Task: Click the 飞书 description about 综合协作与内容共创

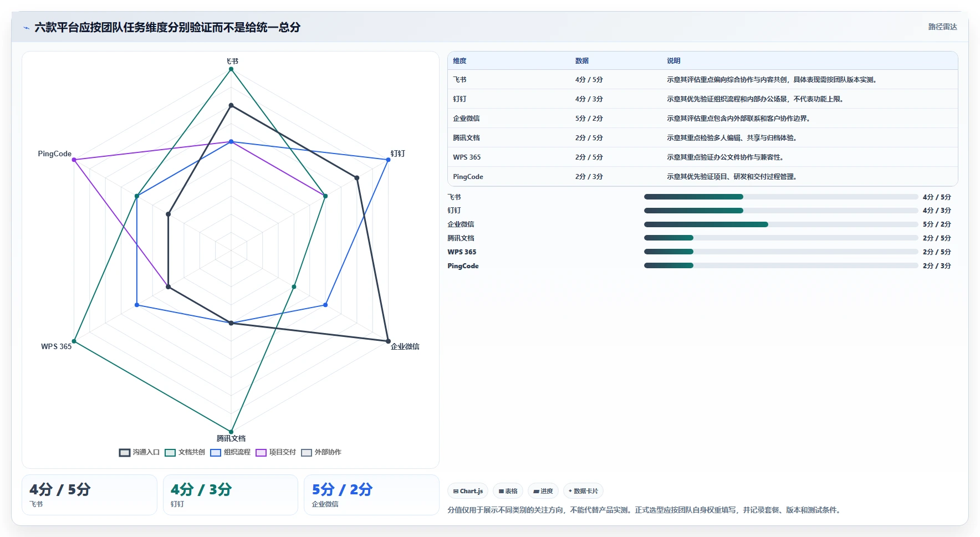Action: pyautogui.click(x=773, y=80)
